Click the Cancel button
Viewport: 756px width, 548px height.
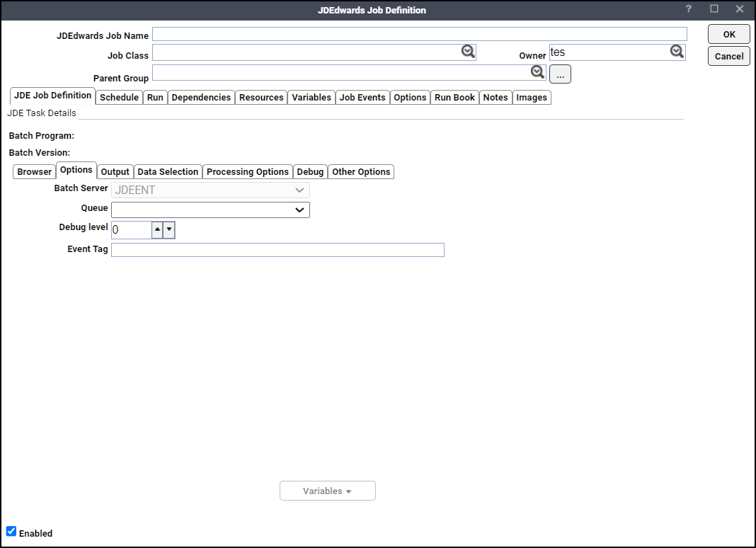[729, 56]
